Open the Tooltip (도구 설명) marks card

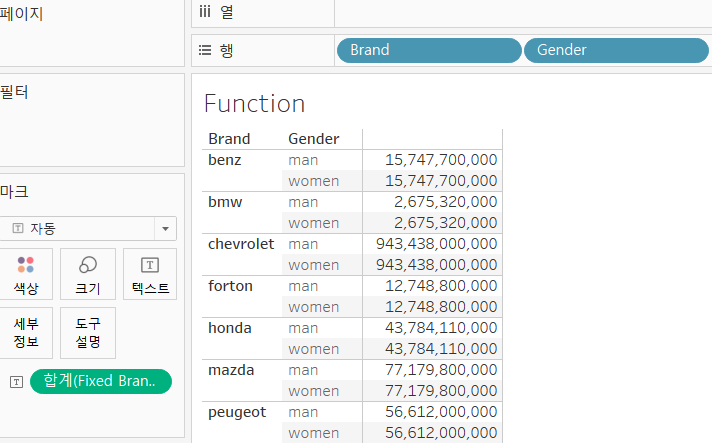(x=88, y=333)
